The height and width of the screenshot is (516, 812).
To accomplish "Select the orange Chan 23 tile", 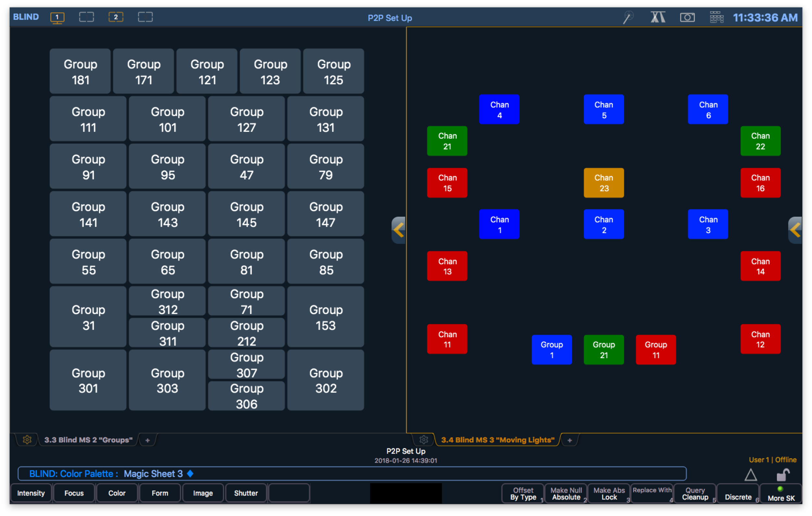I will click(603, 183).
